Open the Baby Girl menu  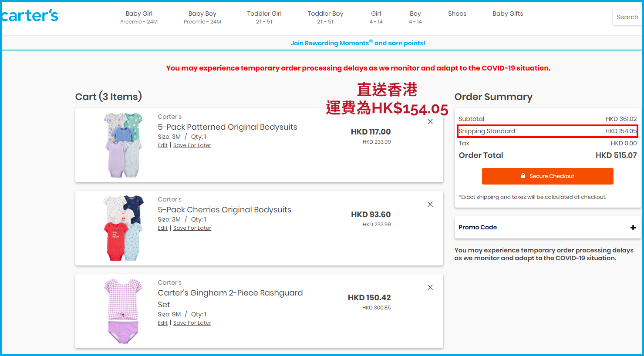[139, 17]
